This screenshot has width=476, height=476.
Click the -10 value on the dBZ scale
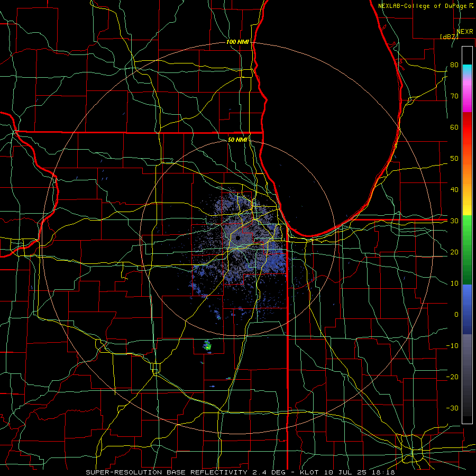click(x=452, y=346)
